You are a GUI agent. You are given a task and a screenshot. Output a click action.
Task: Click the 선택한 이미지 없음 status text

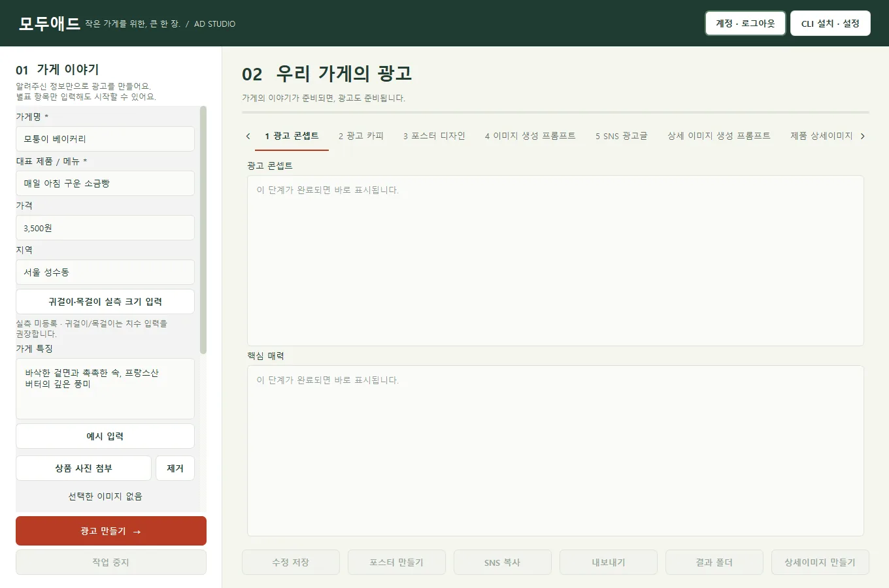point(105,496)
